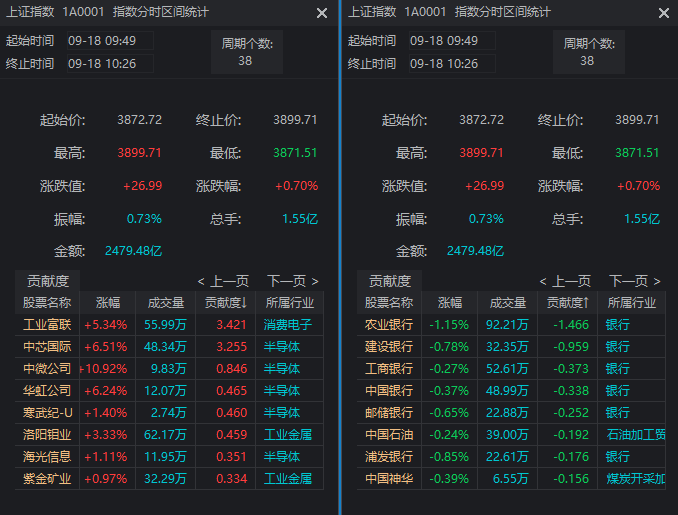Sort by 贡献度 ascending arrow header
The width and height of the screenshot is (678, 515).
pyautogui.click(x=568, y=302)
